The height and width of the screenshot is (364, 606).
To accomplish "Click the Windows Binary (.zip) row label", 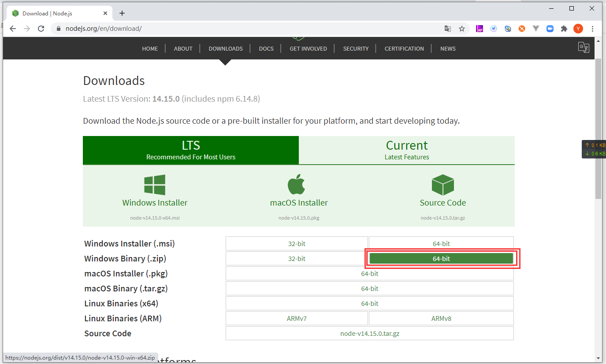I will pyautogui.click(x=125, y=259).
